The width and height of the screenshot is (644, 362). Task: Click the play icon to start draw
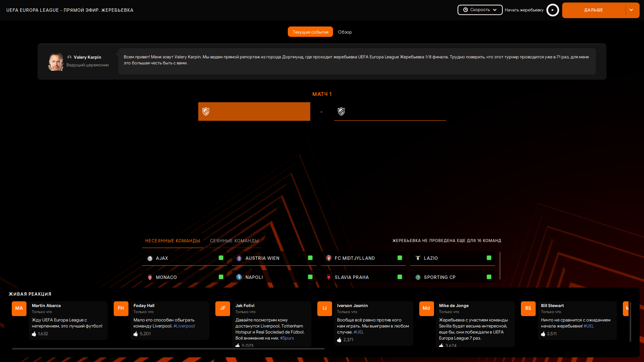[x=552, y=10]
